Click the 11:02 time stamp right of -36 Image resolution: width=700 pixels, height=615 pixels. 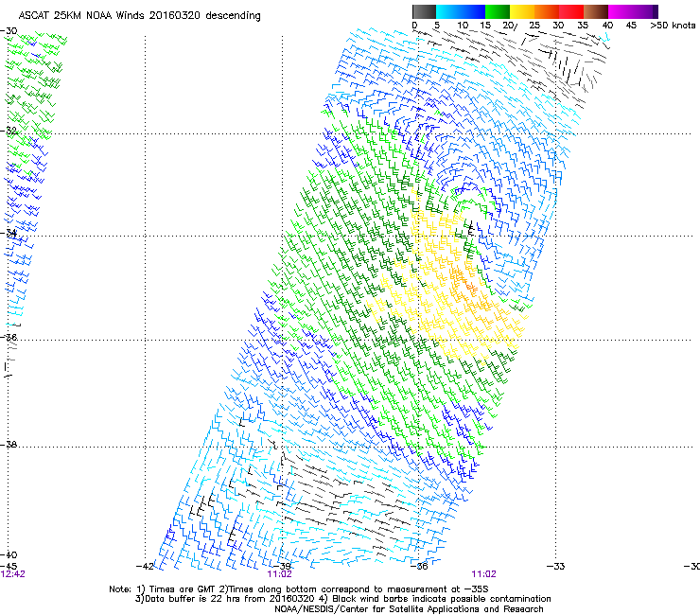484,574
